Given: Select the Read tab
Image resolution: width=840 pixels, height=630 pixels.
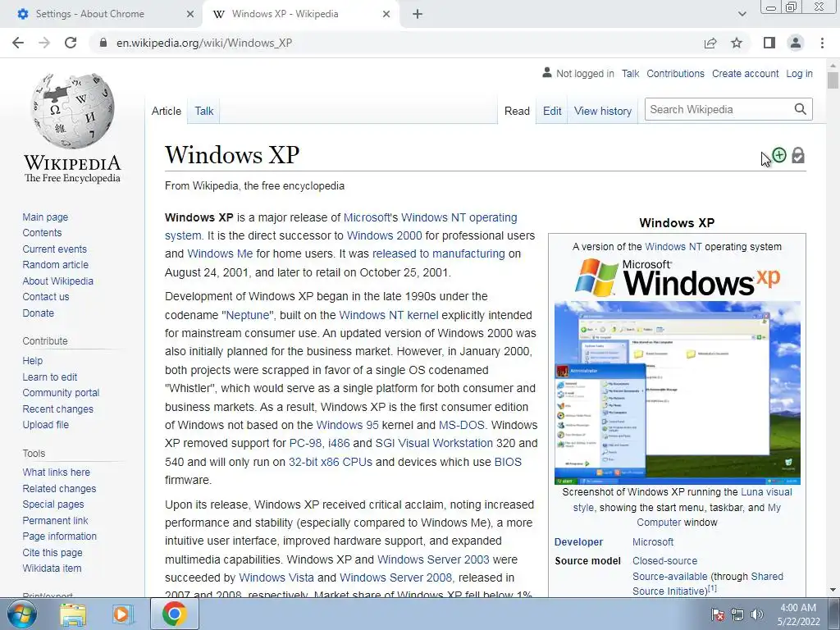Looking at the screenshot, I should pos(517,111).
